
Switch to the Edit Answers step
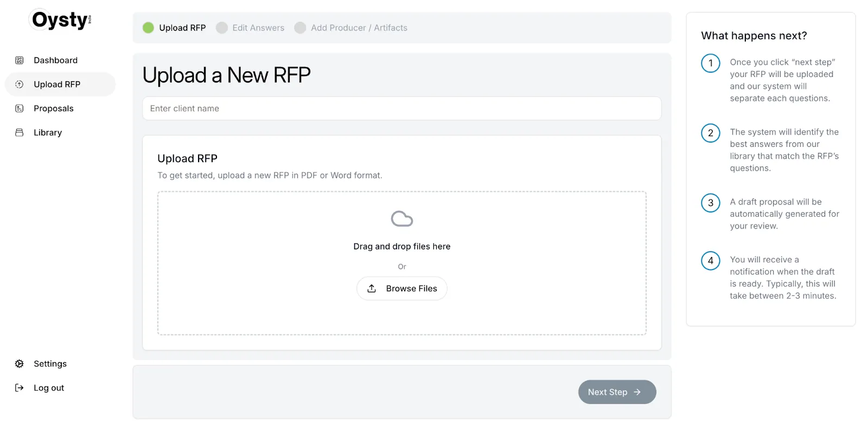point(250,28)
